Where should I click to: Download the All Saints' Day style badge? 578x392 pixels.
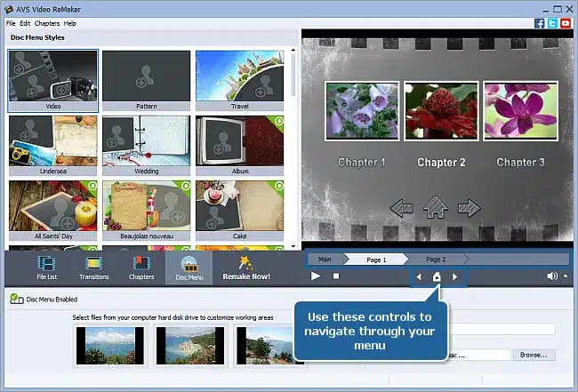(x=92, y=186)
